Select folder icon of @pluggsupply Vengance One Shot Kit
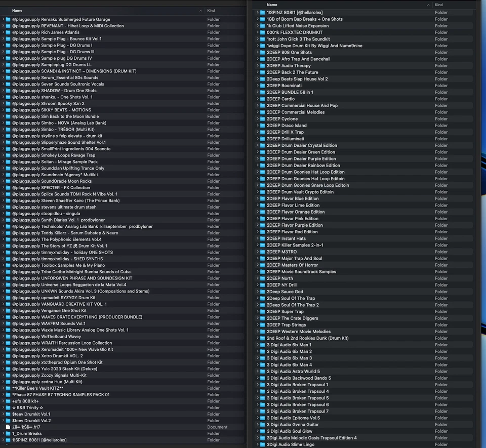486x448 pixels. [8, 310]
